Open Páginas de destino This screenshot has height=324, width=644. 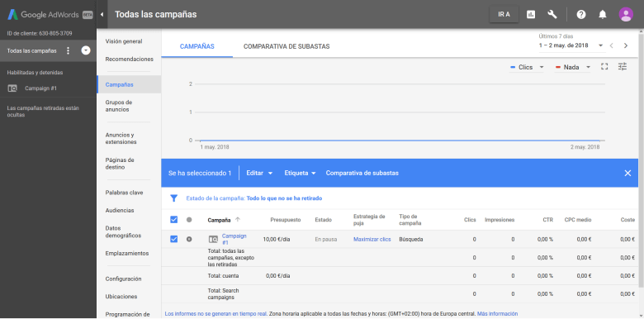120,164
